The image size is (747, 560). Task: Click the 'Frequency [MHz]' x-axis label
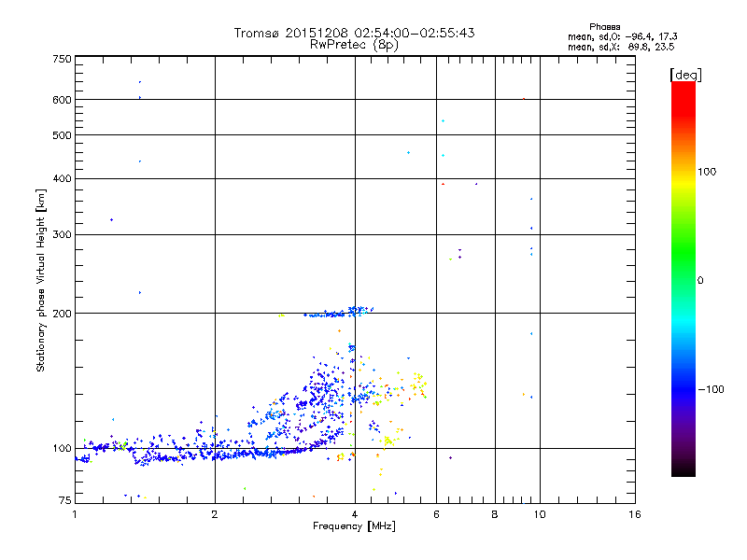[354, 526]
